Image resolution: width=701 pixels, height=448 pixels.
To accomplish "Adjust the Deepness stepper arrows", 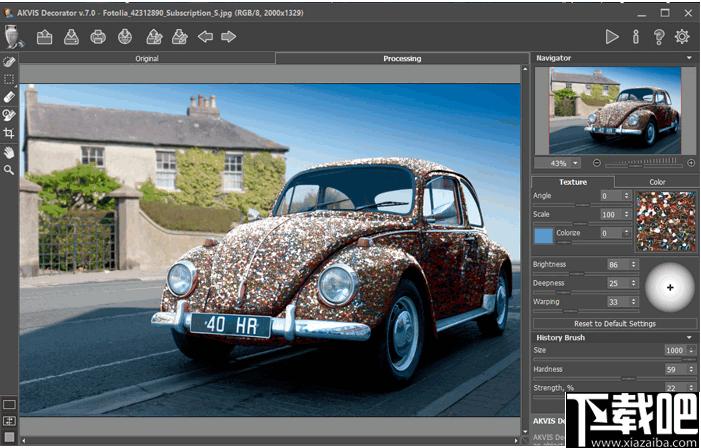I will coord(633,283).
